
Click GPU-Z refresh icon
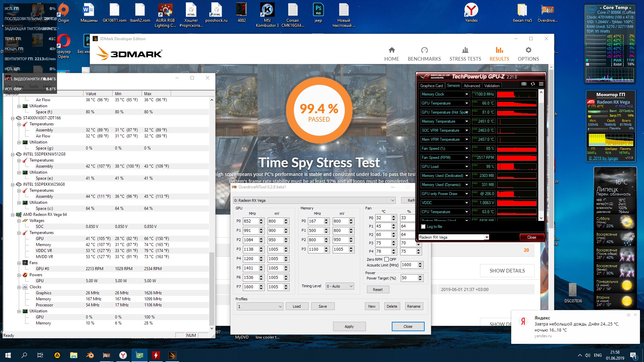pyautogui.click(x=533, y=84)
